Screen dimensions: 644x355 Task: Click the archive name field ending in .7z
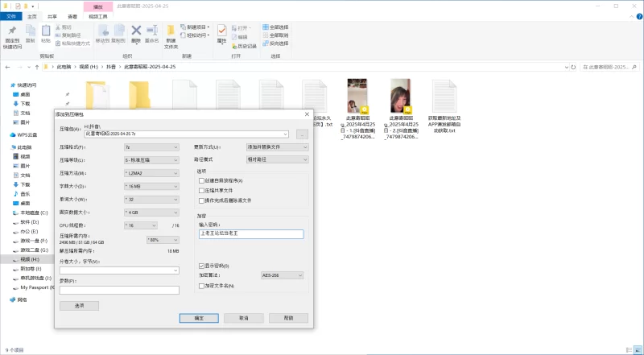tap(187, 134)
